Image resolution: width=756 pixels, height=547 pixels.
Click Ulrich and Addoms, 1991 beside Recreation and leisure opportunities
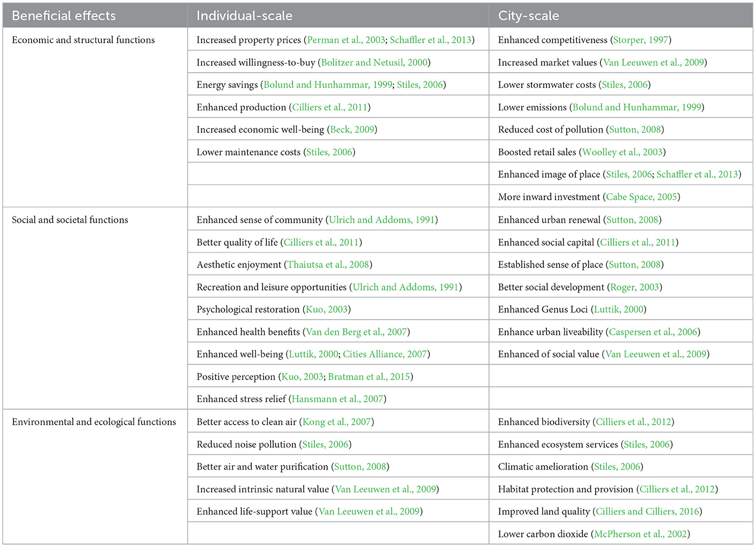(406, 287)
